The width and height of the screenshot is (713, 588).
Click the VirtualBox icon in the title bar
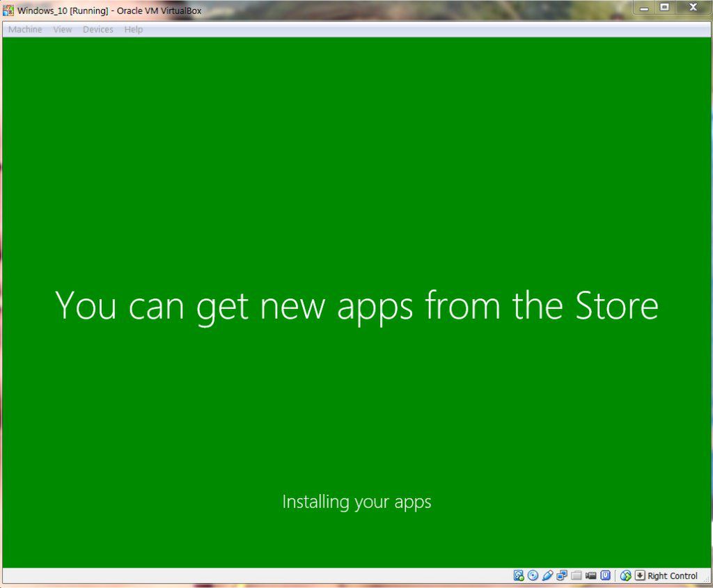coord(8,10)
